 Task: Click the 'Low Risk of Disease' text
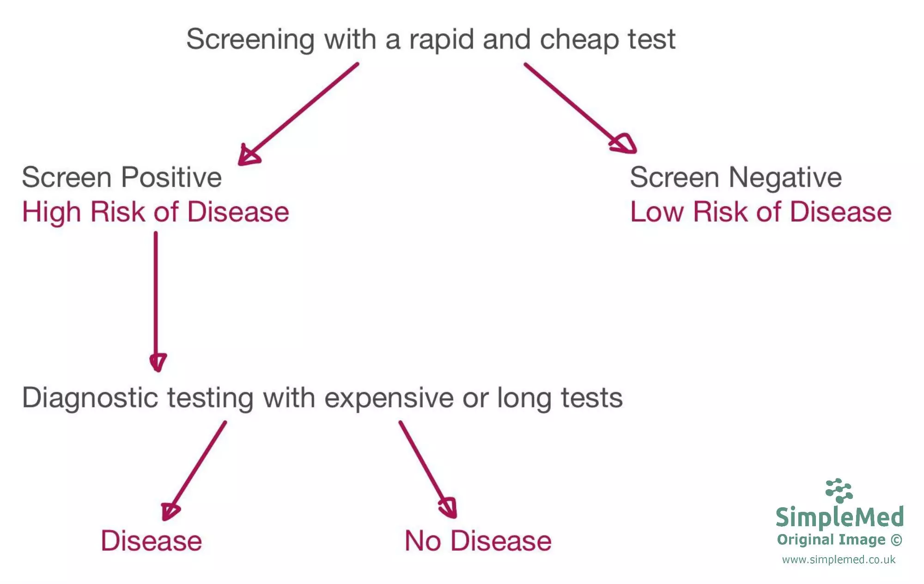click(760, 212)
